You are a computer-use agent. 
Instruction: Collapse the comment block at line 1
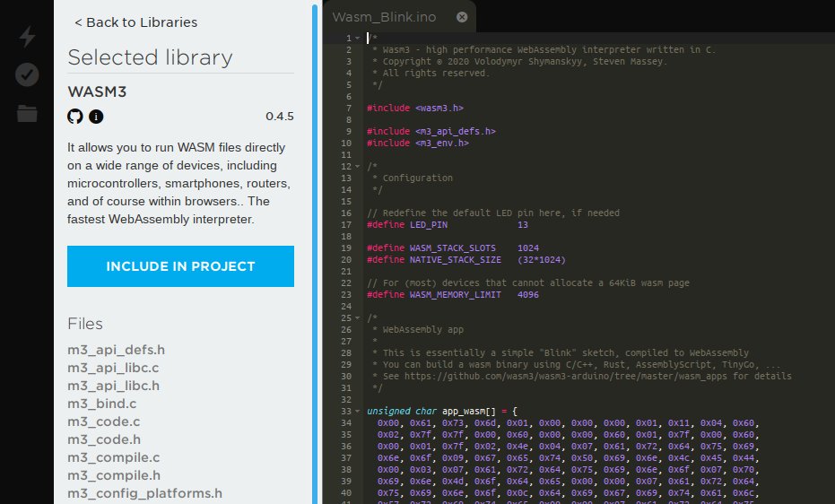[x=357, y=39]
